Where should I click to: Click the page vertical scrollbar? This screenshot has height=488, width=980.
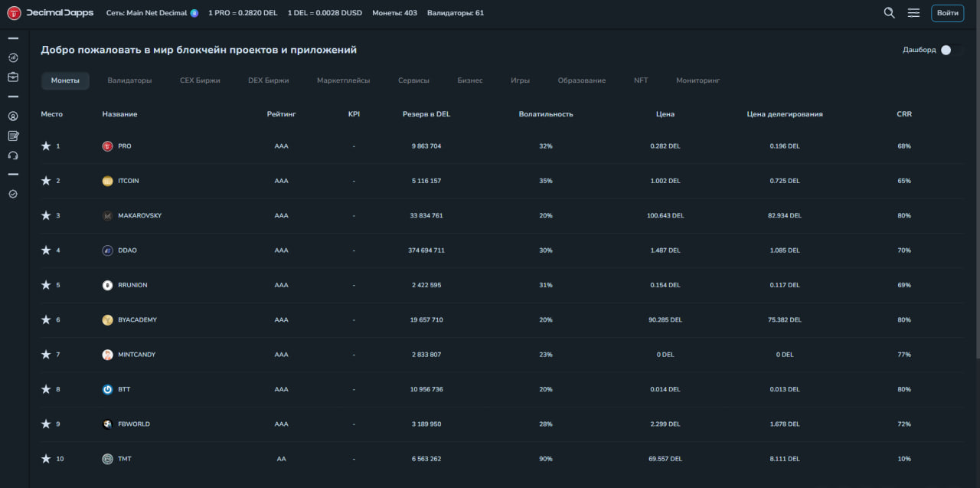[x=976, y=192]
